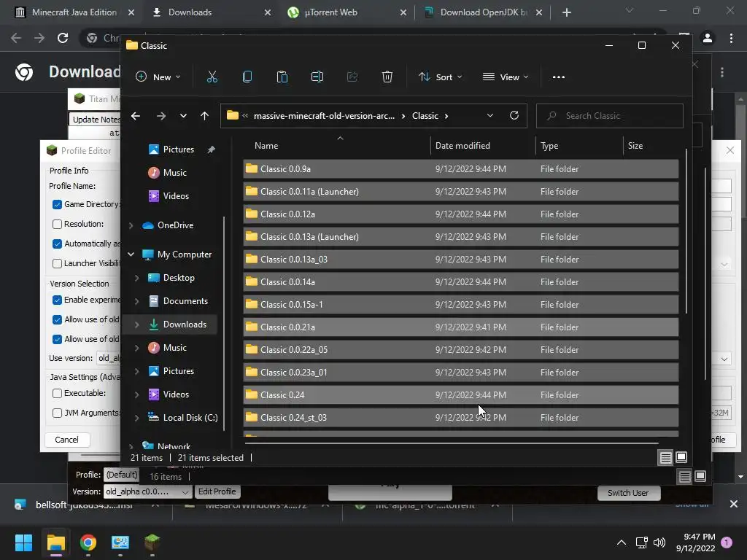Switch to details view layout icon
Image resolution: width=747 pixels, height=560 pixels.
(665, 458)
